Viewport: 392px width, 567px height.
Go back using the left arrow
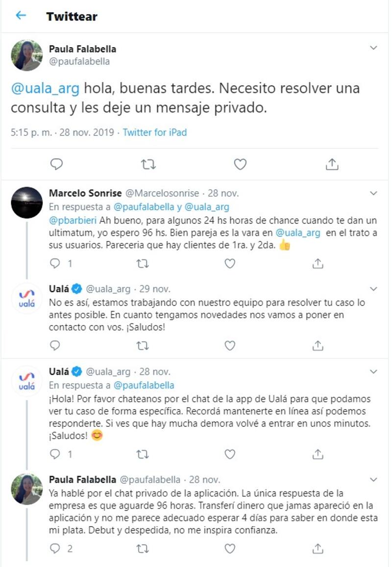point(21,16)
